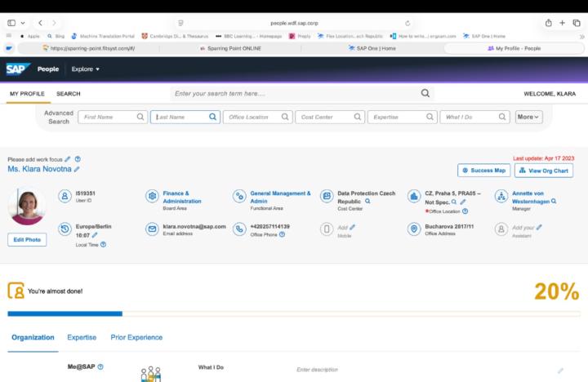This screenshot has height=382, width=588.
Task: Add an assistant via the pencil icon
Action: tap(539, 227)
